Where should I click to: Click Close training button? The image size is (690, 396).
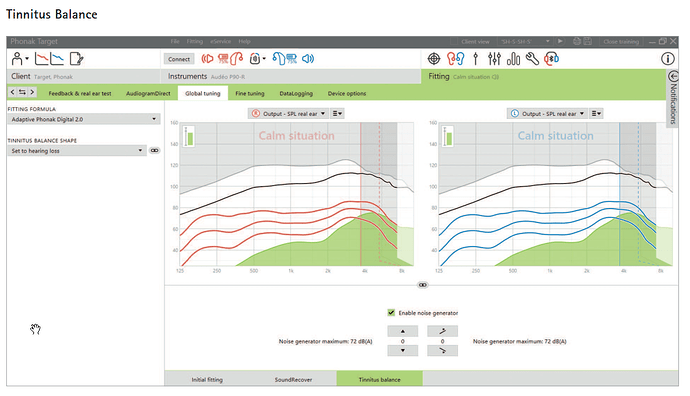click(x=620, y=41)
